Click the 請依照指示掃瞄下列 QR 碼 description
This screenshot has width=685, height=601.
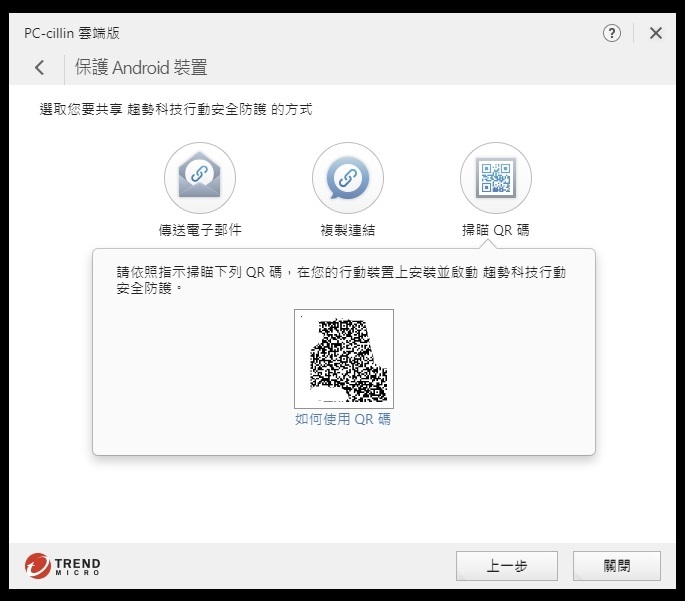tap(341, 280)
